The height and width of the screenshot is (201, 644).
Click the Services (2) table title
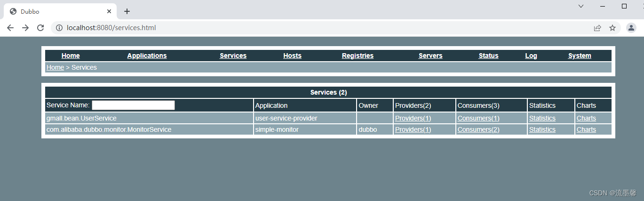click(x=328, y=92)
